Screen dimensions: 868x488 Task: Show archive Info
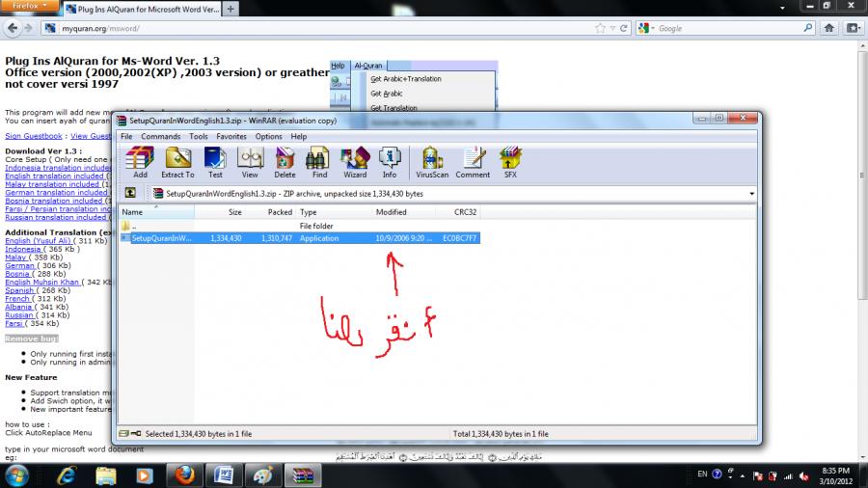[390, 161]
